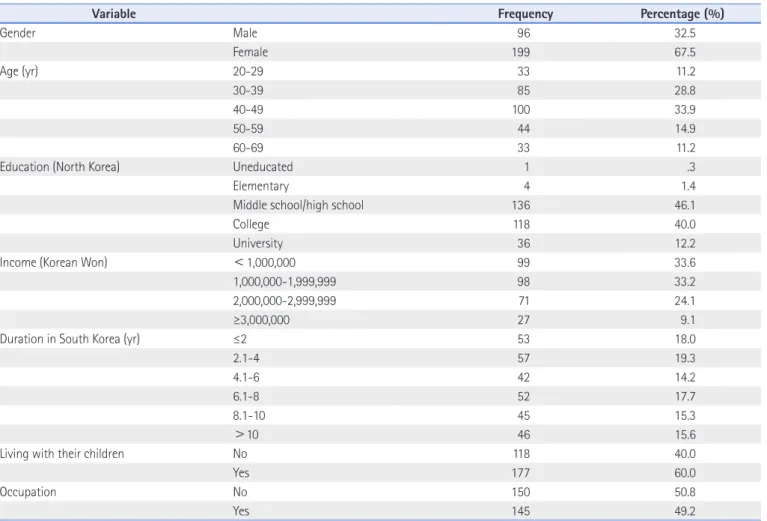Select percentage '14.9' for ages 50-59

click(x=685, y=129)
